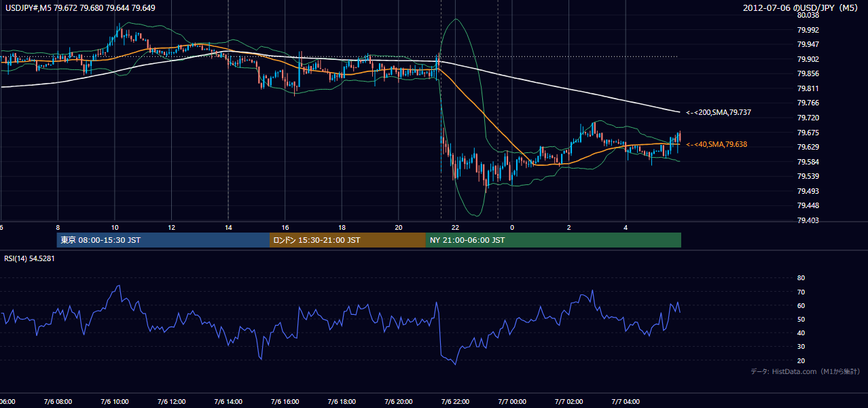Click the 7/6 20:00 time axis label
Viewport: 868px width, 408px height.
tap(399, 401)
